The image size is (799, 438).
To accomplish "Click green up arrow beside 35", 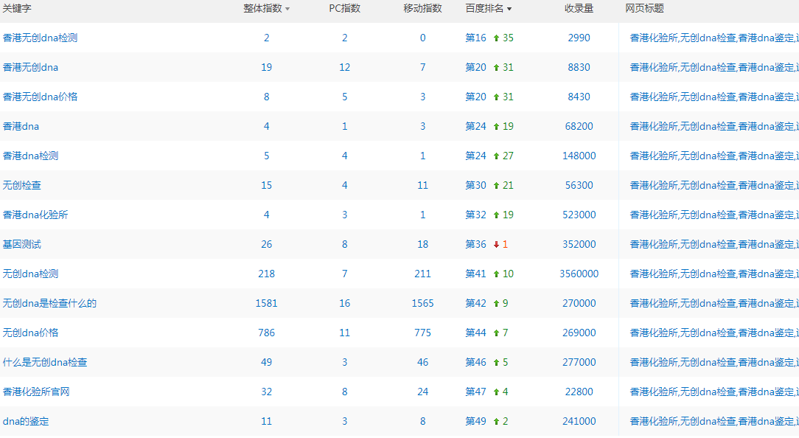I will tap(496, 38).
